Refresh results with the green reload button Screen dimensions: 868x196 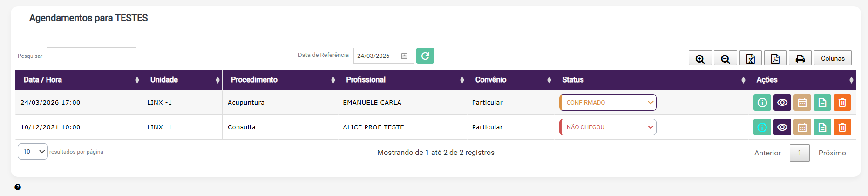click(425, 56)
